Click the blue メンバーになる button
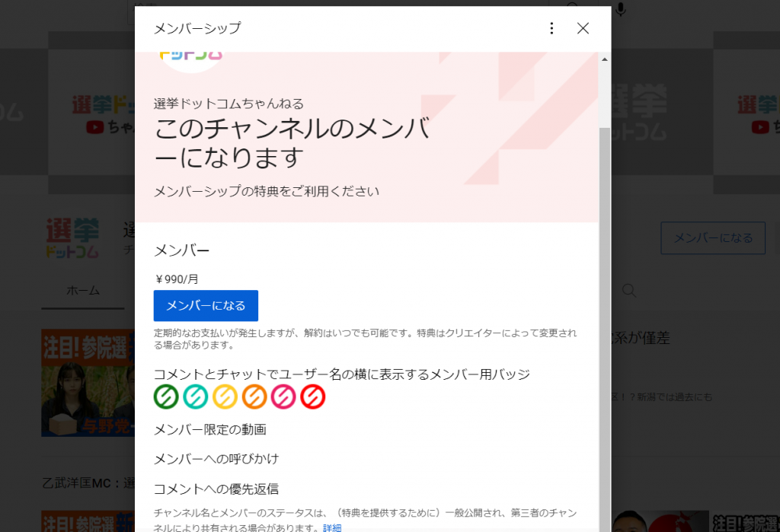 (x=206, y=305)
